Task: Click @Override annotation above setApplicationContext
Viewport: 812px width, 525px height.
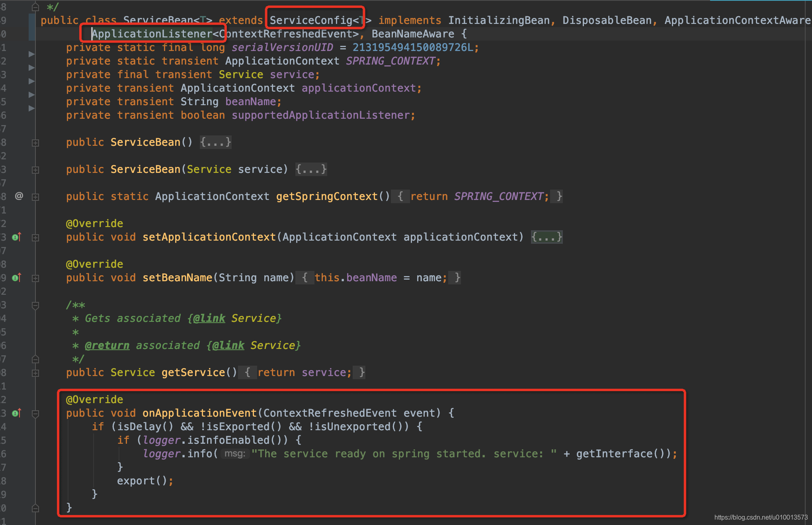Action: pyautogui.click(x=95, y=223)
